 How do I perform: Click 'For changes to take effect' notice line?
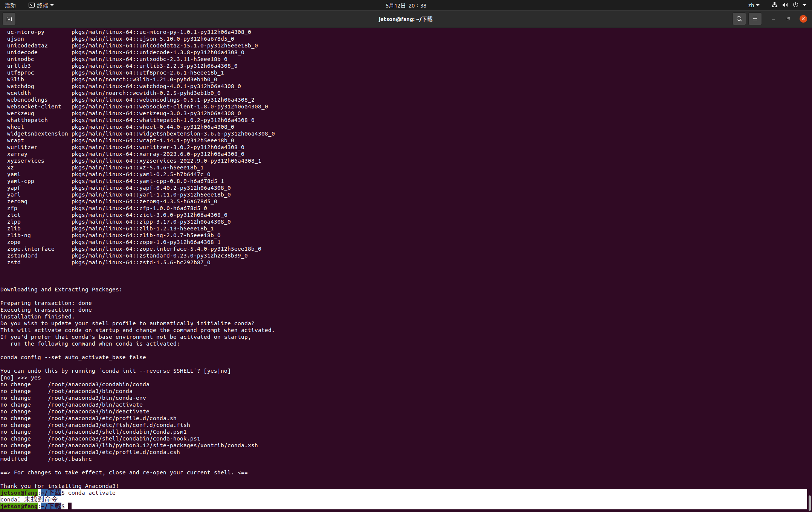point(124,472)
